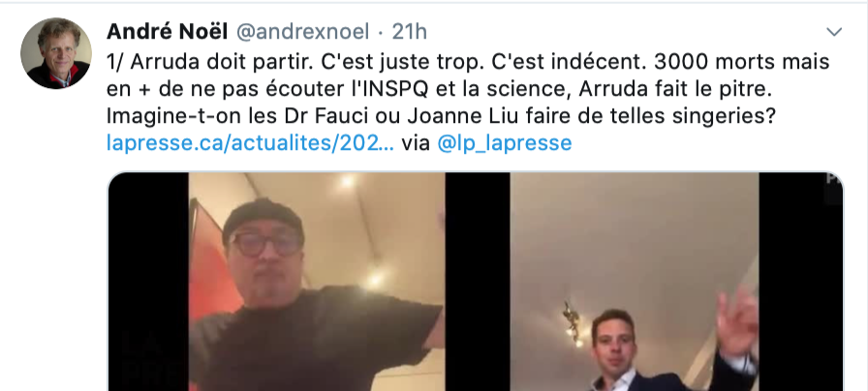Screen dimensions: 868x391
Task: Select the tweet text starting '1/ Arruda doit partir'
Action: pos(468,103)
